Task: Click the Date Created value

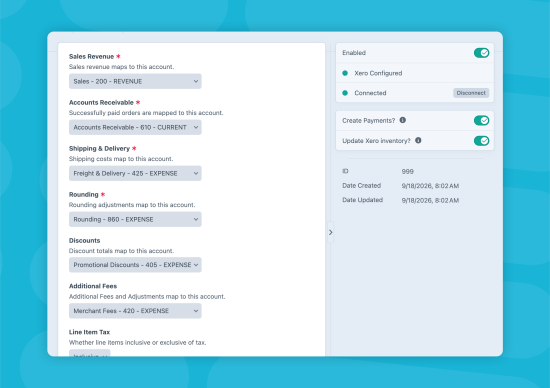Action: 430,186
